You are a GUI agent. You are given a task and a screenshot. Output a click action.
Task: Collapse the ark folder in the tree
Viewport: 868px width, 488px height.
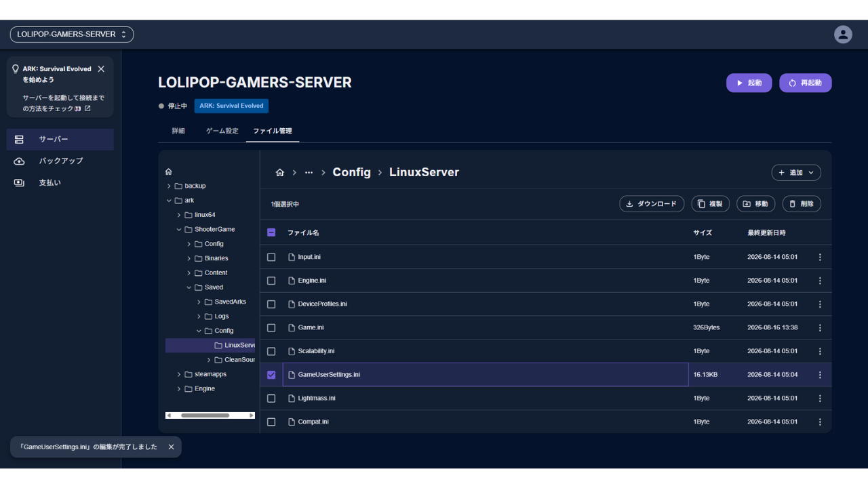(x=169, y=201)
